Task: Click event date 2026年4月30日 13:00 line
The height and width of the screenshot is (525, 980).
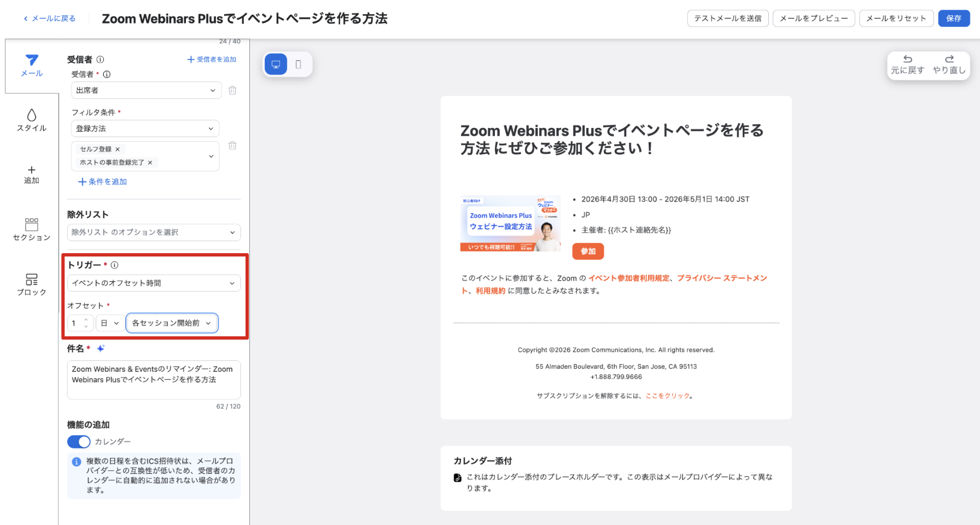Action: click(x=665, y=199)
